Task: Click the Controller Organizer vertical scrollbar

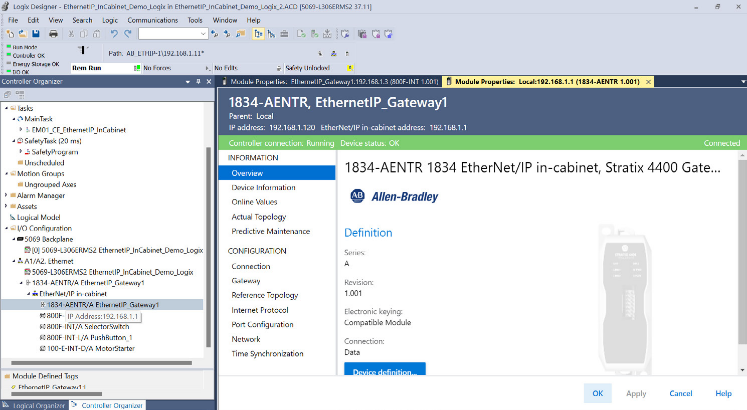Action: tap(208, 247)
